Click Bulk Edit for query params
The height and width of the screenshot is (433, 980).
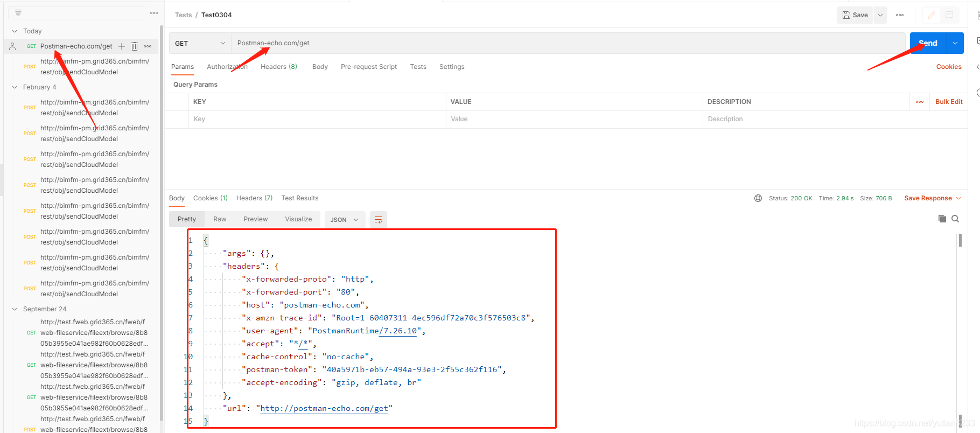coord(949,102)
